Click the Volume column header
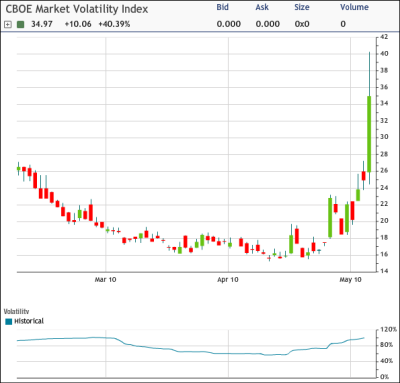400x383 pixels. 354,7
